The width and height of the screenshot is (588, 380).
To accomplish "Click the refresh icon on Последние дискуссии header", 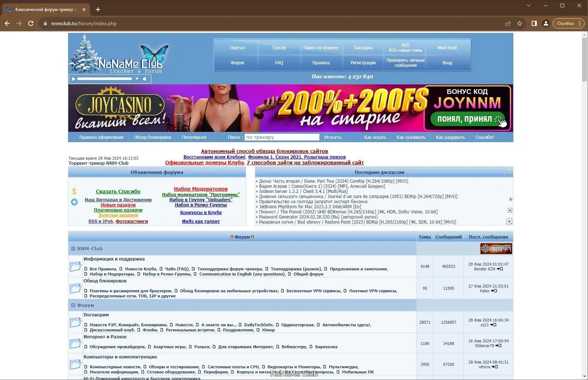I will click(x=508, y=172).
